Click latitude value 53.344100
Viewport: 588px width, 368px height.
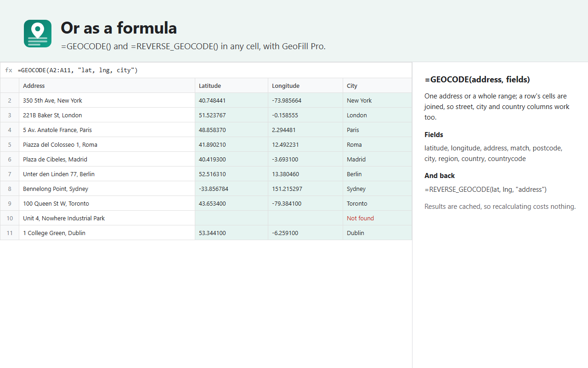click(x=232, y=233)
